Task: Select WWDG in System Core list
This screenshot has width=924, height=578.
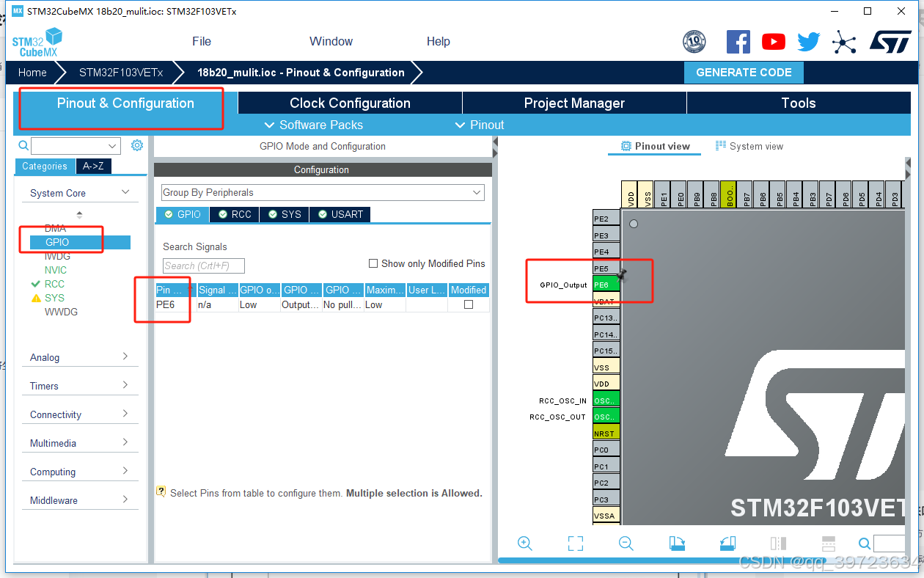Action: pos(61,312)
